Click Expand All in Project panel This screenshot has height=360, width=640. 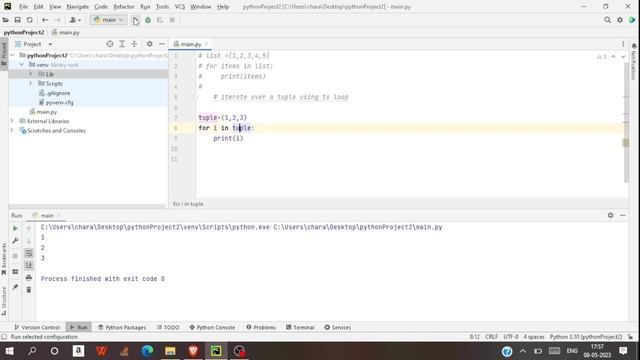click(122, 44)
